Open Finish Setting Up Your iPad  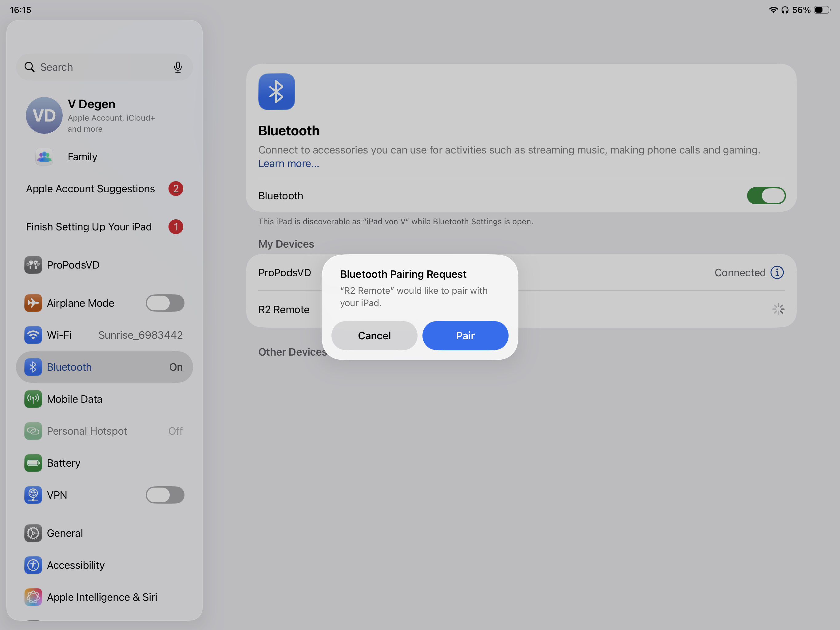(x=105, y=227)
